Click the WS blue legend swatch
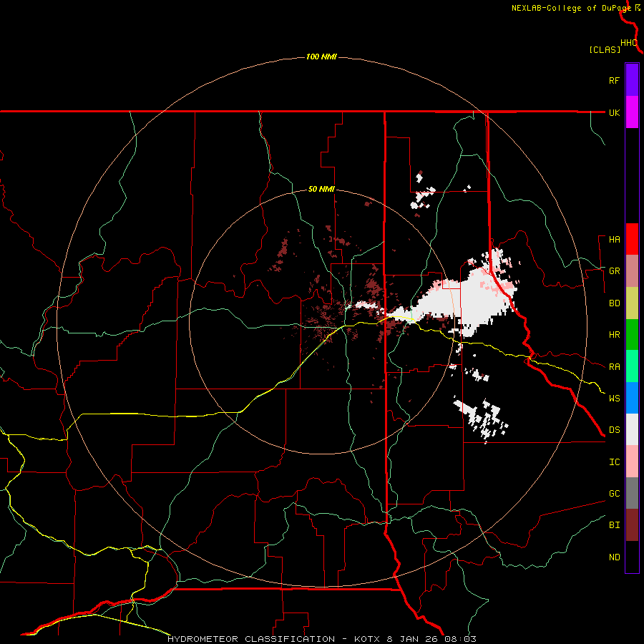644x644 pixels. [x=632, y=398]
